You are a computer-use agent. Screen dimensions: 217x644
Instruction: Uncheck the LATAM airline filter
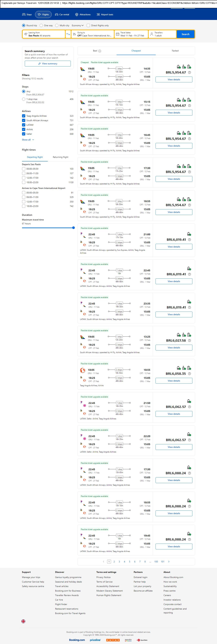tap(23, 125)
